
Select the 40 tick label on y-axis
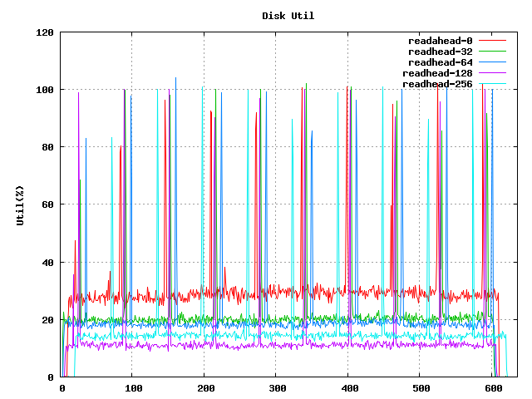tap(48, 263)
